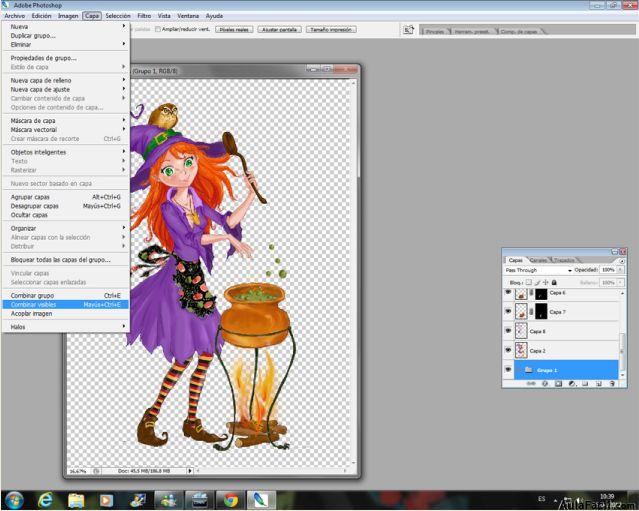Screen dimensions: 639x511
Task: Click the link layers icon in Capas panel
Action: click(x=531, y=383)
